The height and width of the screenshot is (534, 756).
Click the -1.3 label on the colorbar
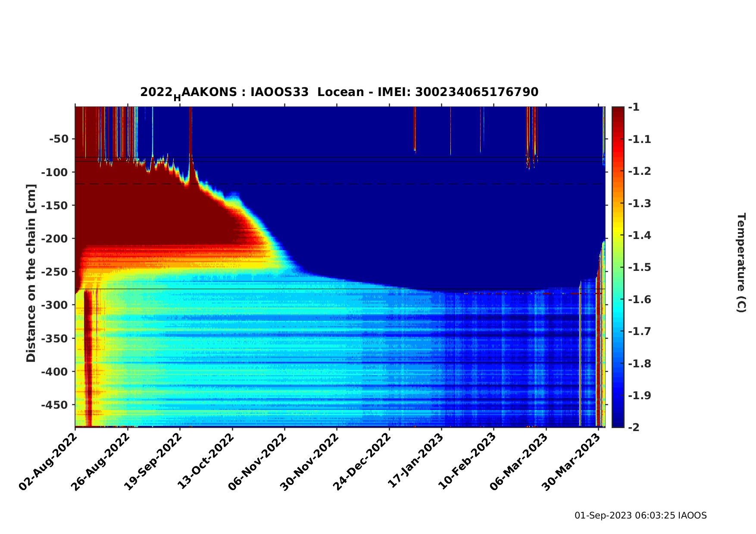pos(640,203)
